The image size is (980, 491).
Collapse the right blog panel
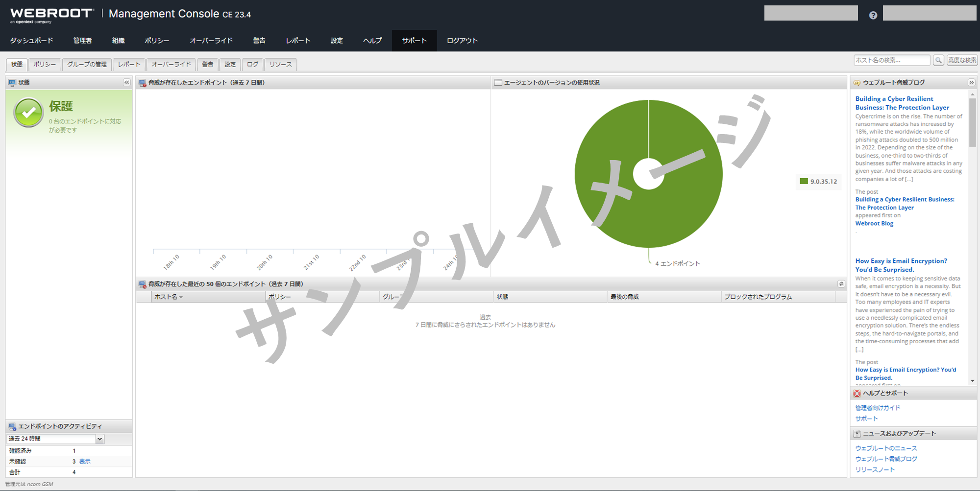click(971, 83)
